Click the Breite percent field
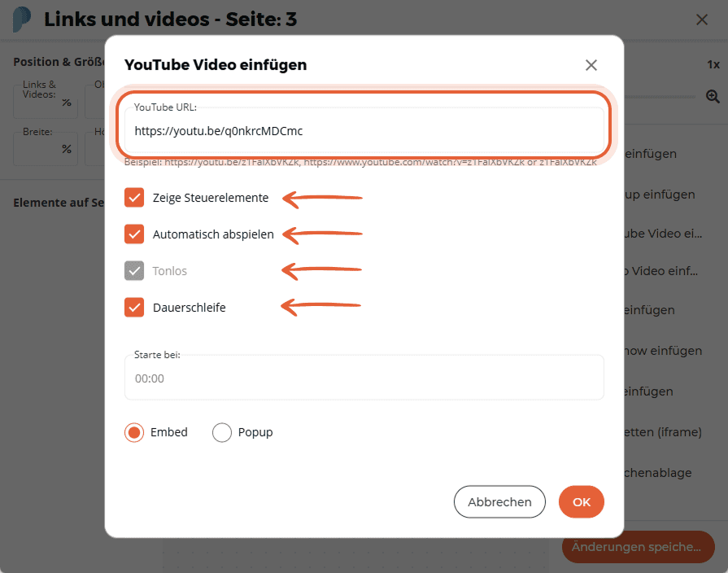Image resolution: width=728 pixels, height=573 pixels. (x=46, y=149)
